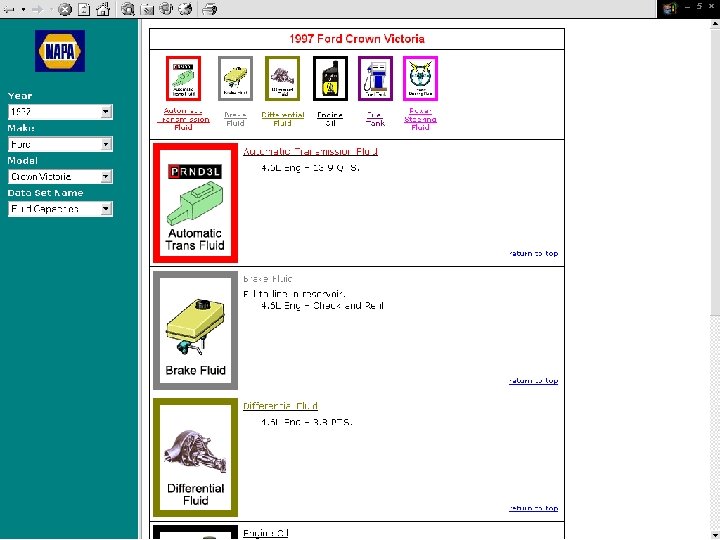
Task: Click the Windows flag logo in browser corner
Action: (670, 9)
